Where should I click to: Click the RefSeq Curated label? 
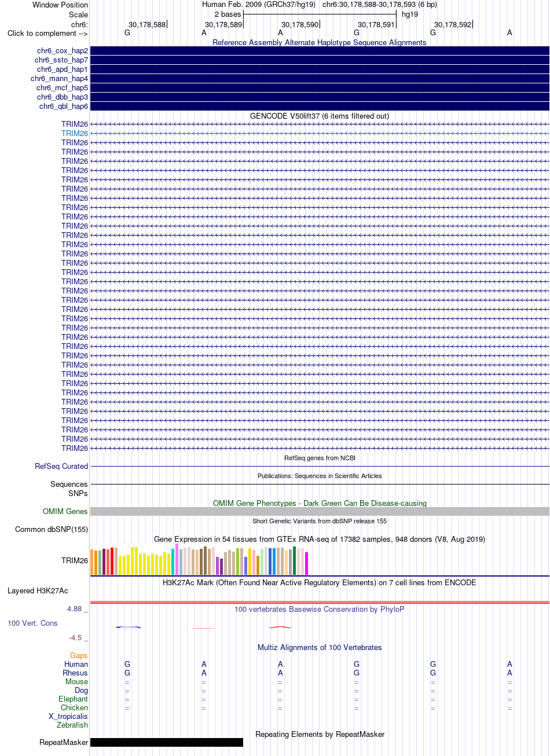[61, 466]
